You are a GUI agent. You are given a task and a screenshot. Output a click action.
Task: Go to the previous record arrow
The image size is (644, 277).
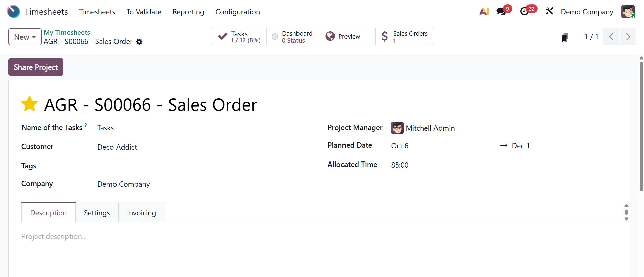[x=611, y=37]
